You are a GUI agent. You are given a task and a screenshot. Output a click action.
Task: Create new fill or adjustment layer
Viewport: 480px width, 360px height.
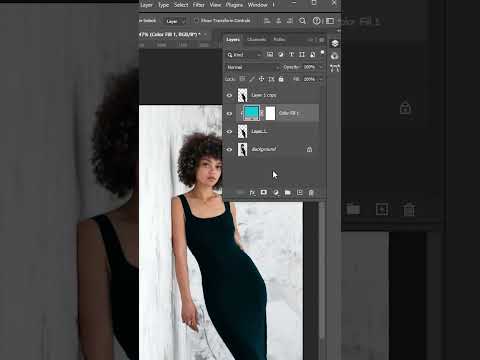276,193
